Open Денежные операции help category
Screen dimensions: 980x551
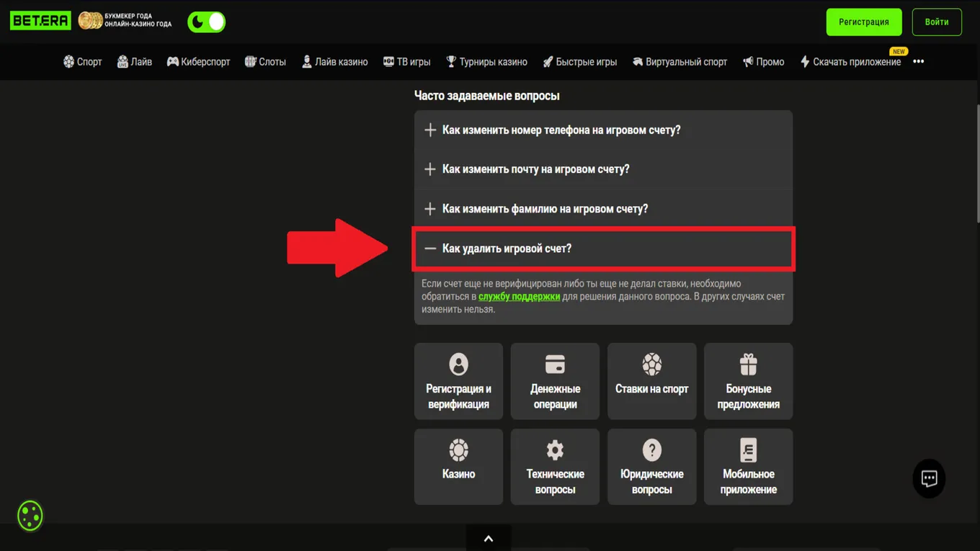555,381
